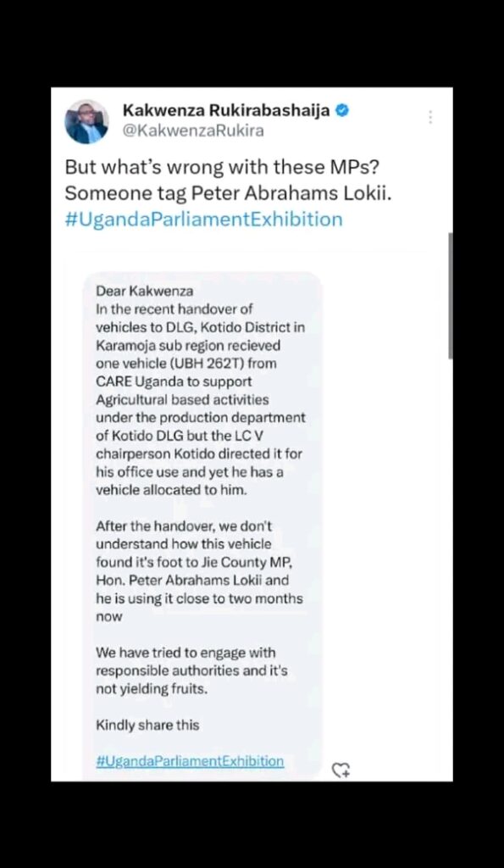Click the blue verified badge
The height and width of the screenshot is (868, 504).
pyautogui.click(x=342, y=111)
